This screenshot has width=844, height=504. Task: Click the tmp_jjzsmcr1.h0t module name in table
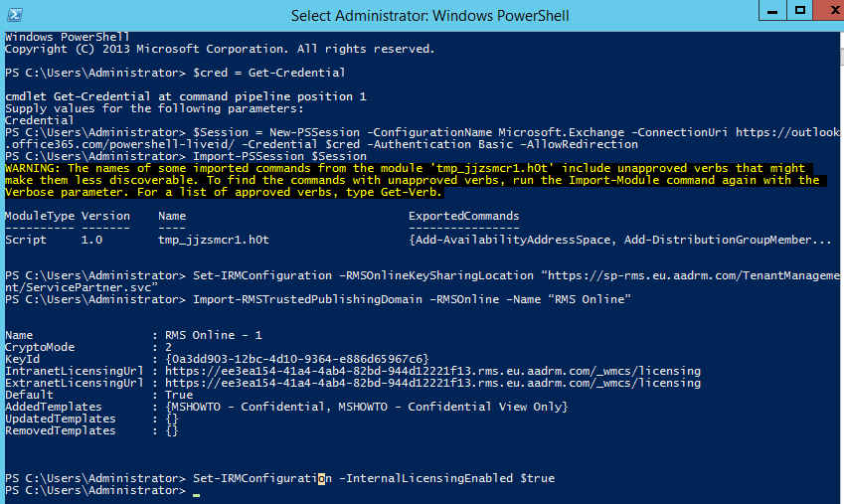[x=214, y=241]
